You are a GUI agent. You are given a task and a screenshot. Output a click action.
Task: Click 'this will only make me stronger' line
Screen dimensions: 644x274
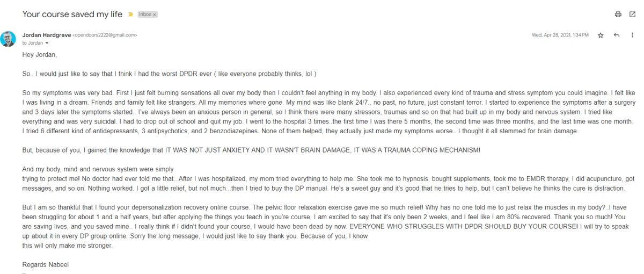click(68, 246)
